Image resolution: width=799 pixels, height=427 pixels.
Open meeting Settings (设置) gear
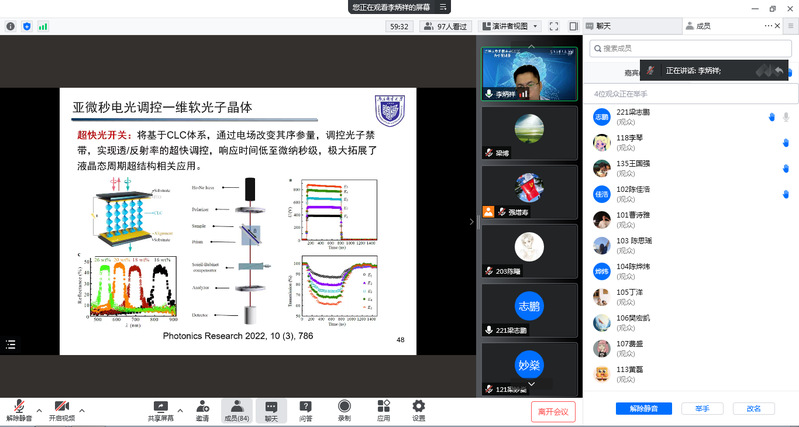click(x=419, y=409)
